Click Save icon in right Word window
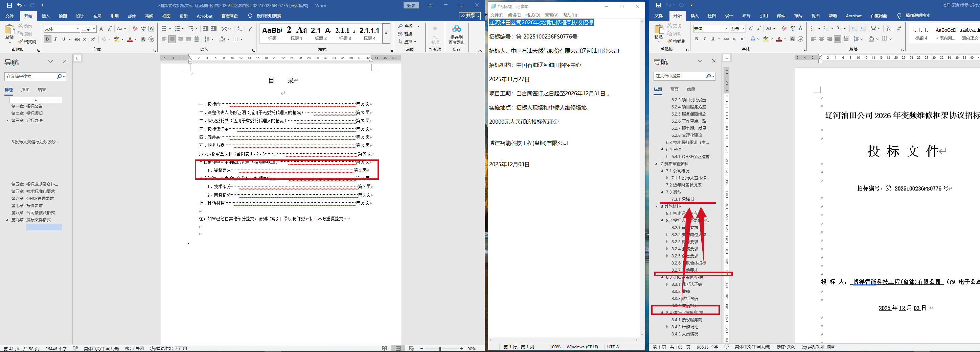 pos(659,5)
